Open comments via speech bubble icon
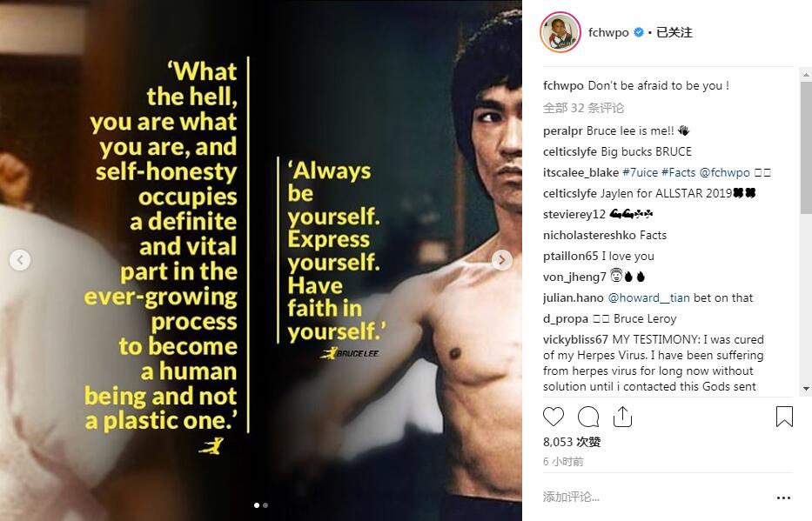Image resolution: width=812 pixels, height=521 pixels. coord(588,417)
